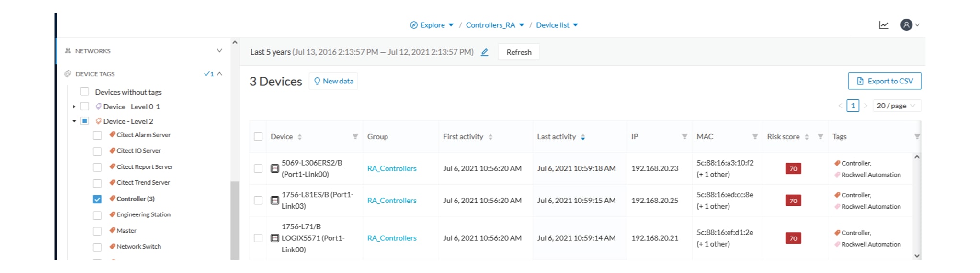The height and width of the screenshot is (273, 980).
Task: Check Devices without tags box
Action: pos(85,92)
